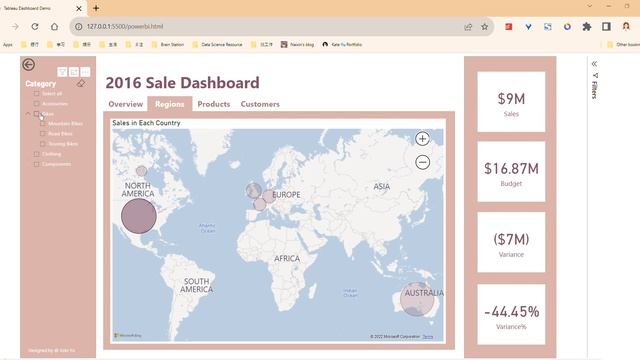Open the blog bookmark beside Kate Yu Portfolio

(x=298, y=44)
